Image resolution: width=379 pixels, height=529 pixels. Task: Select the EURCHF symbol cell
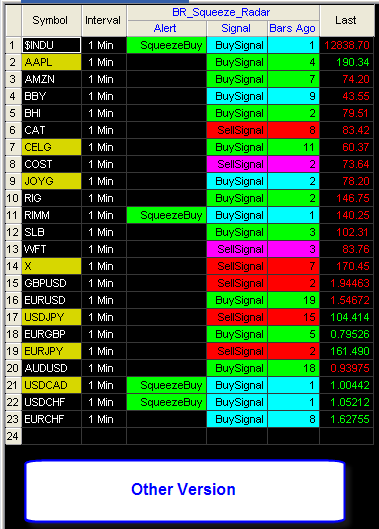coord(51,419)
